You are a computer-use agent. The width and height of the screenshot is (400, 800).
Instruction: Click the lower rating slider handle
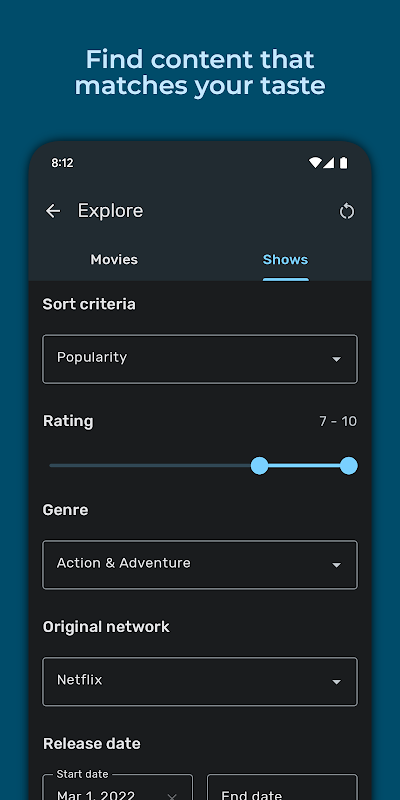point(260,466)
